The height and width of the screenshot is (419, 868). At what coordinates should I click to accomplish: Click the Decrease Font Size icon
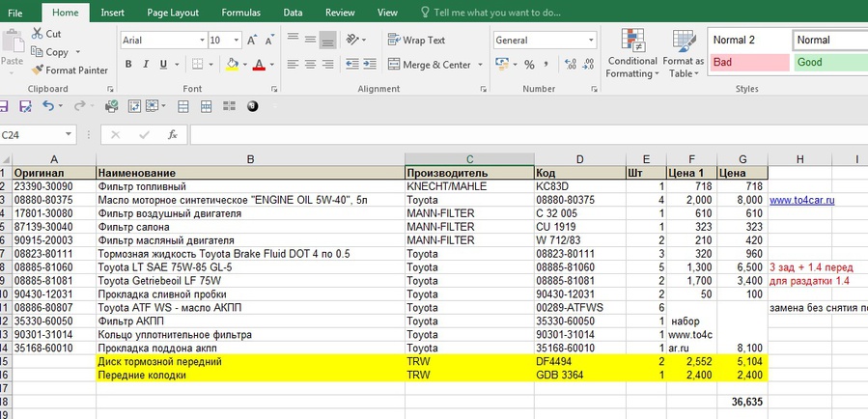(x=269, y=40)
